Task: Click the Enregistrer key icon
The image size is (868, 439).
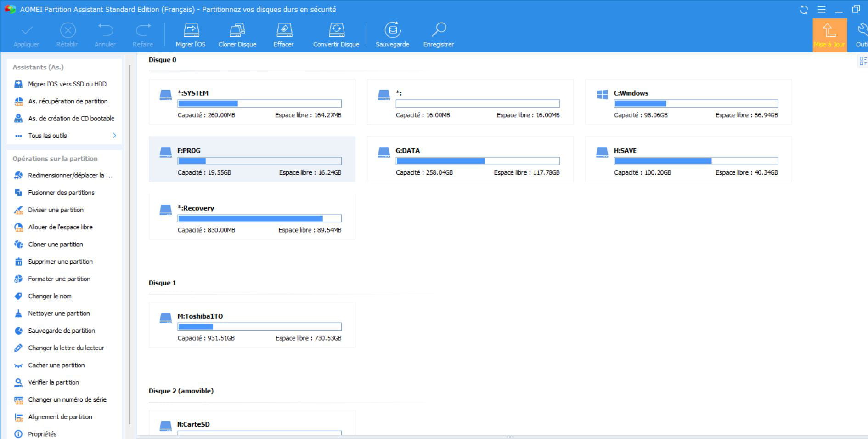Action: (x=439, y=30)
